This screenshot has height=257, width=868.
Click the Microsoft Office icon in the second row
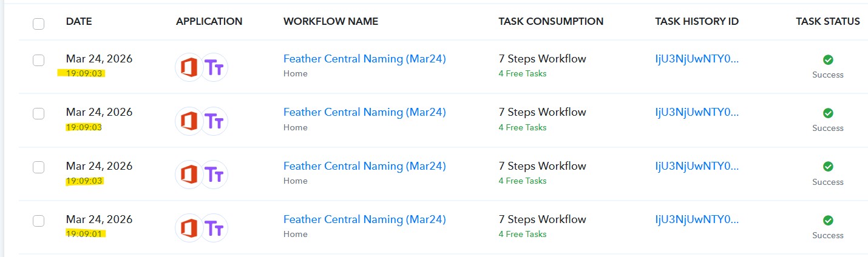[189, 121]
